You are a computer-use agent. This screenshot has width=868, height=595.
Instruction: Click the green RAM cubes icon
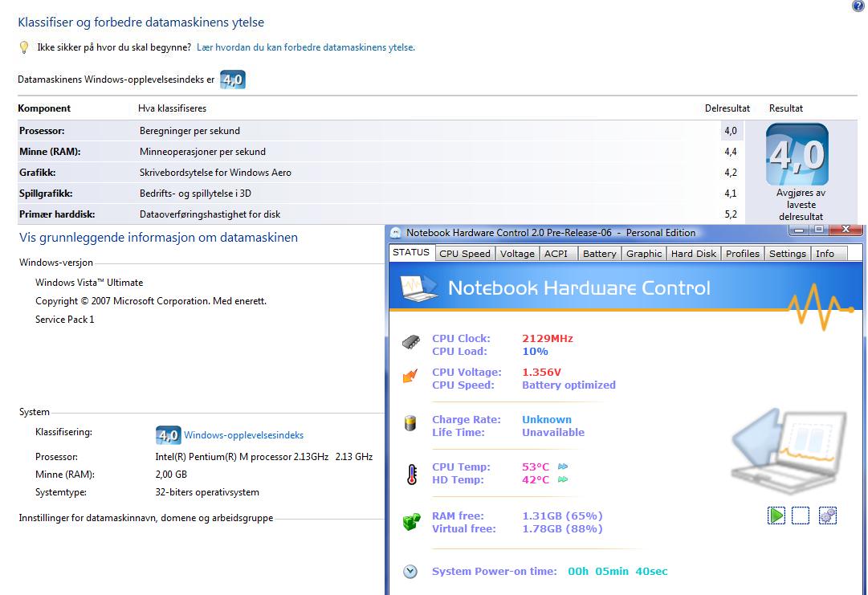411,521
